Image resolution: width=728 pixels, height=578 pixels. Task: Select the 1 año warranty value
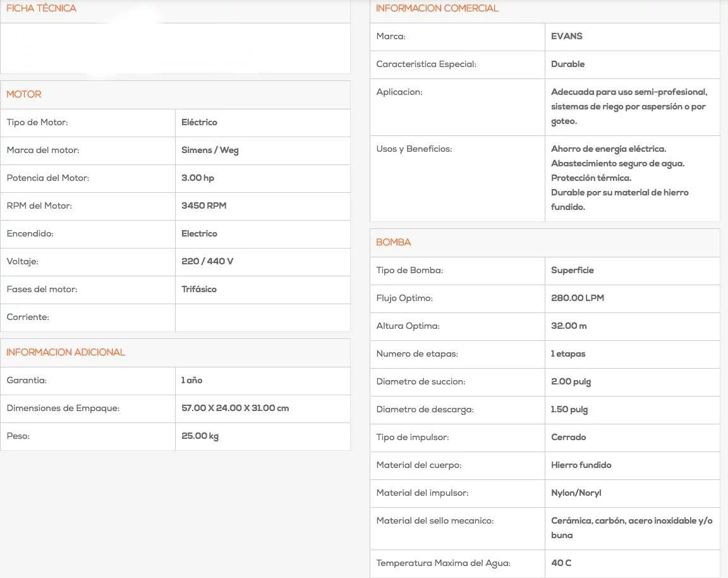click(191, 380)
